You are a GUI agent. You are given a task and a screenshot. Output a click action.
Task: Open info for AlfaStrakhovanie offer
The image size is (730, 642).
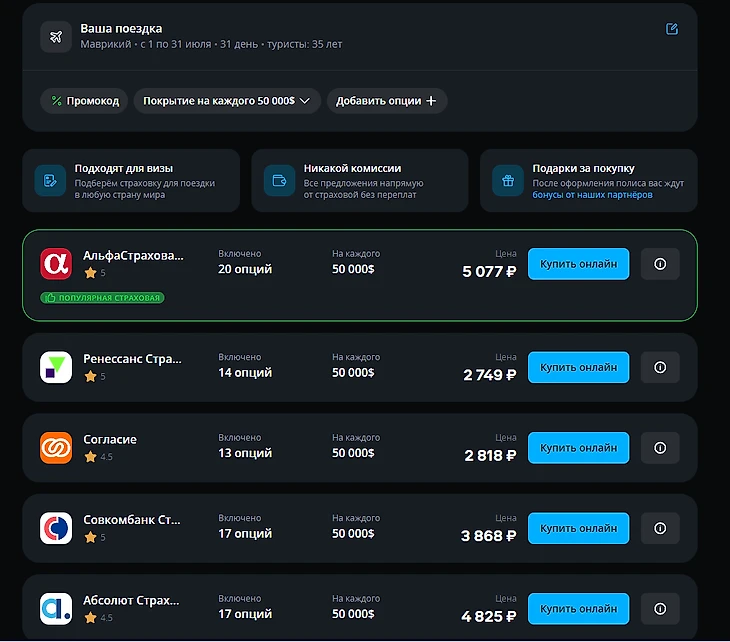coord(660,264)
